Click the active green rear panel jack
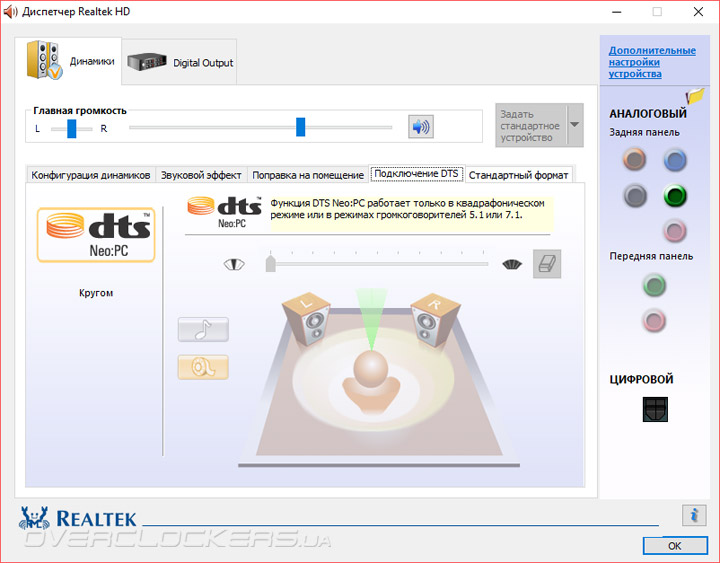The height and width of the screenshot is (563, 720). (675, 196)
